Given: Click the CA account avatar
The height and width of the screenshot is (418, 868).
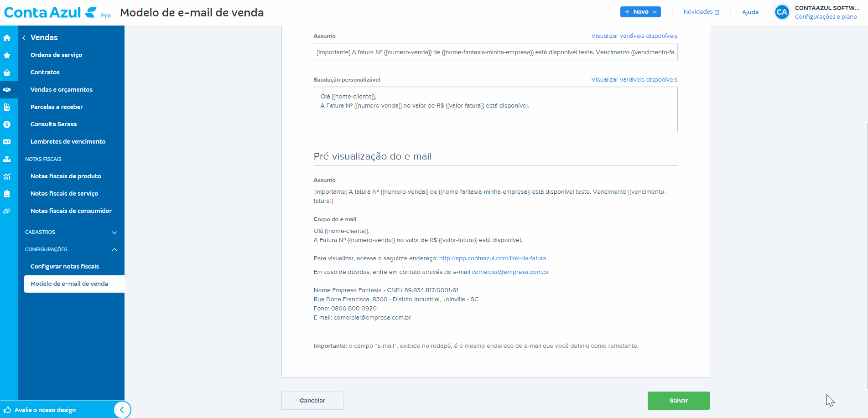Looking at the screenshot, I should click(782, 12).
